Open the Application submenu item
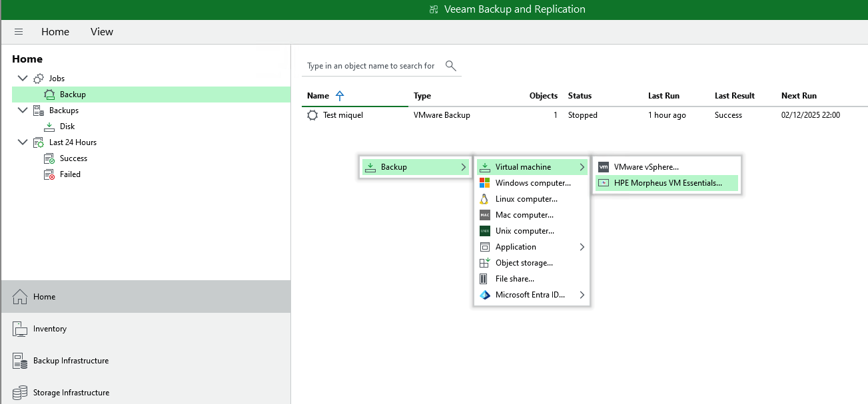The width and height of the screenshot is (868, 404). 532,247
